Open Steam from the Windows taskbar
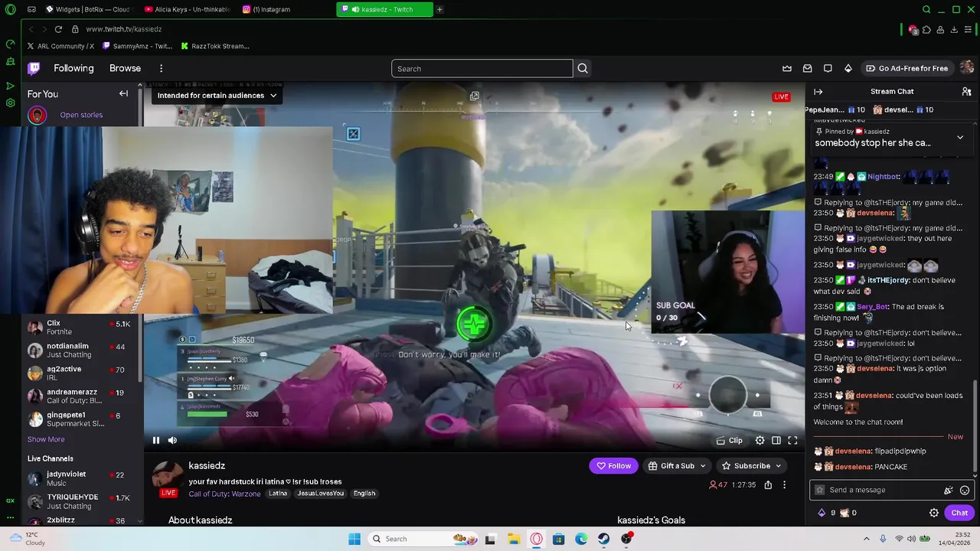 coord(604,539)
